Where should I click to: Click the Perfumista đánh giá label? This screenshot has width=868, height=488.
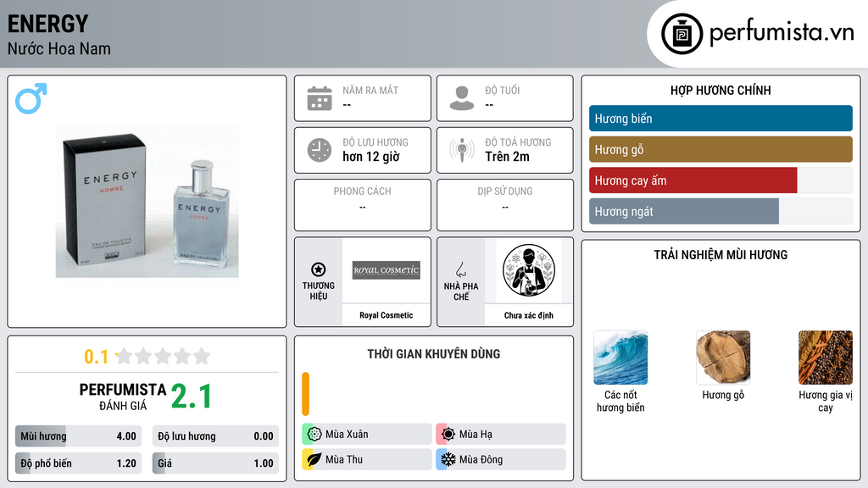123,396
